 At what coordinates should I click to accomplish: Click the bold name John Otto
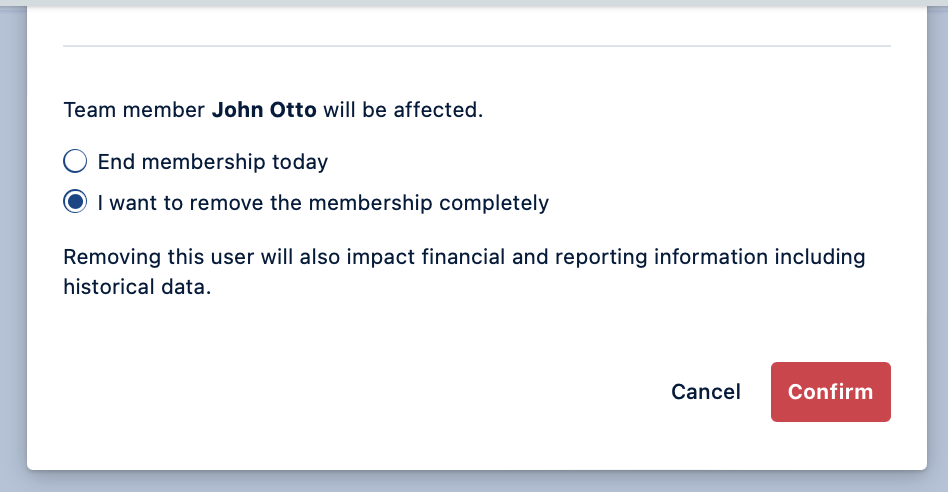point(264,110)
